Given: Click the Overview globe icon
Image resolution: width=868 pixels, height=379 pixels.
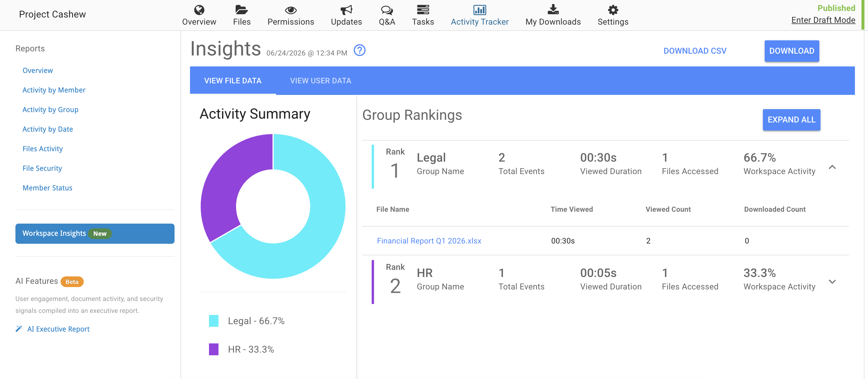Looking at the screenshot, I should pos(199,10).
